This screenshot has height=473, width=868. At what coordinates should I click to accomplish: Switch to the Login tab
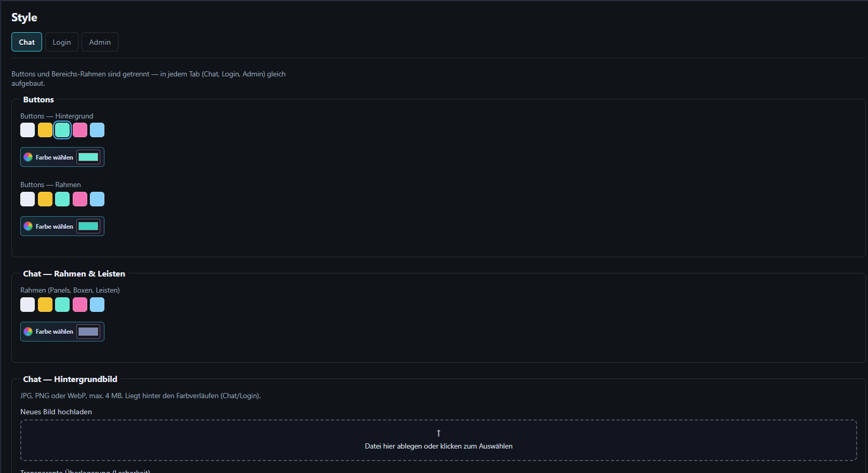point(62,42)
